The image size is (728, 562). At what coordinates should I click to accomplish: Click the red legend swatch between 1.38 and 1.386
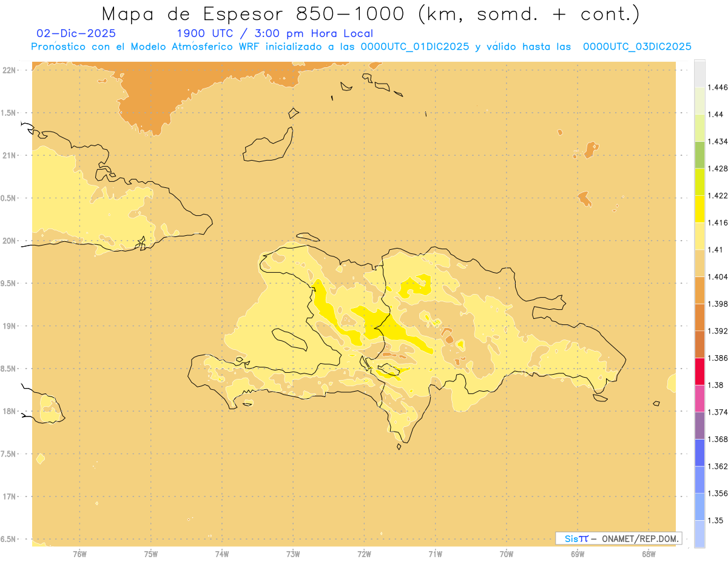pos(699,371)
